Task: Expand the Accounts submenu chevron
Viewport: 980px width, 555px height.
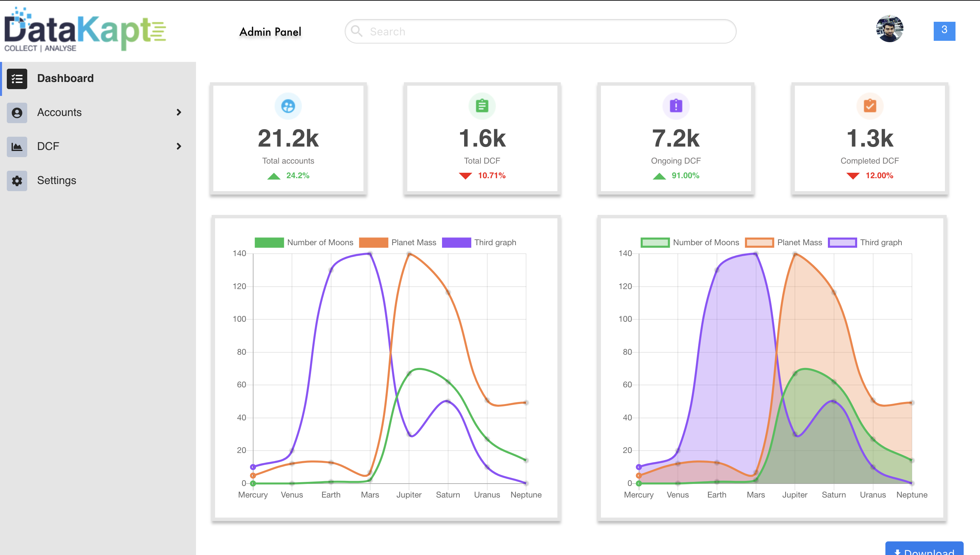Action: [179, 112]
